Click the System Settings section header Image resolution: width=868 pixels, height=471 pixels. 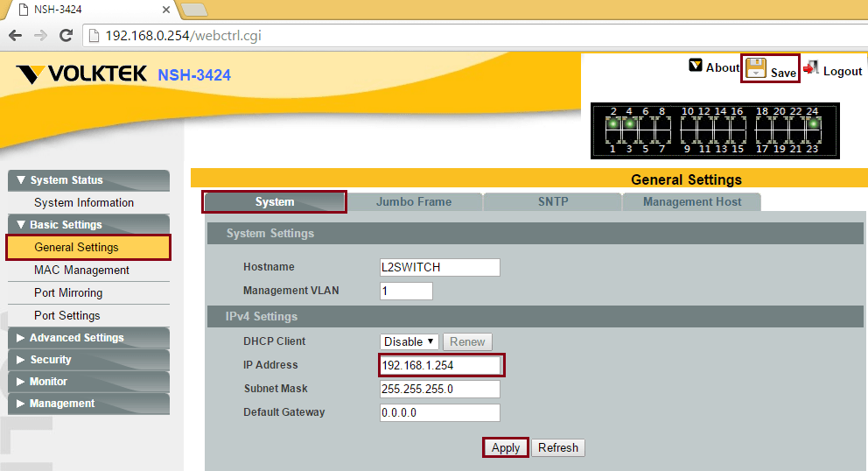[535, 233]
